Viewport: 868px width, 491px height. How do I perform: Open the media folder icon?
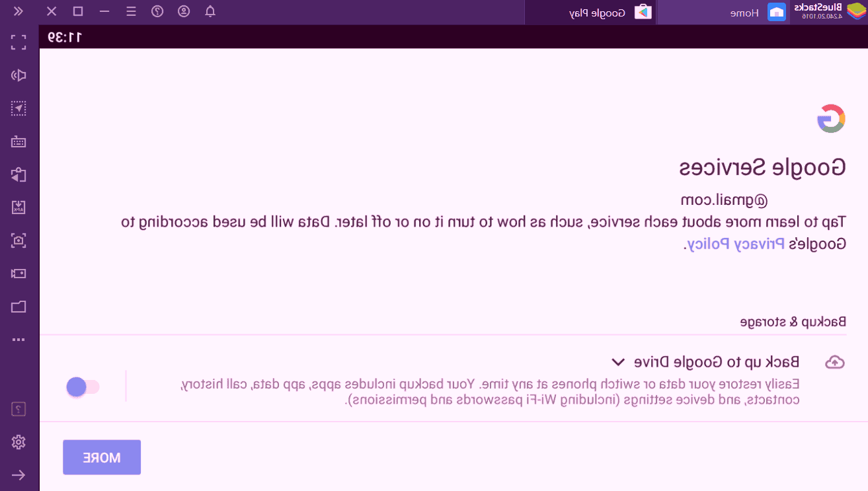point(19,307)
